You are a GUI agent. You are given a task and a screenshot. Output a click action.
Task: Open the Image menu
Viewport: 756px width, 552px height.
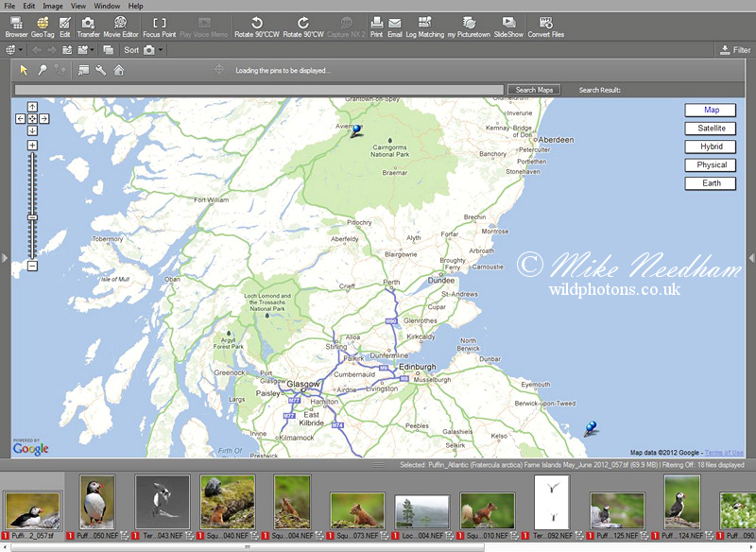53,6
